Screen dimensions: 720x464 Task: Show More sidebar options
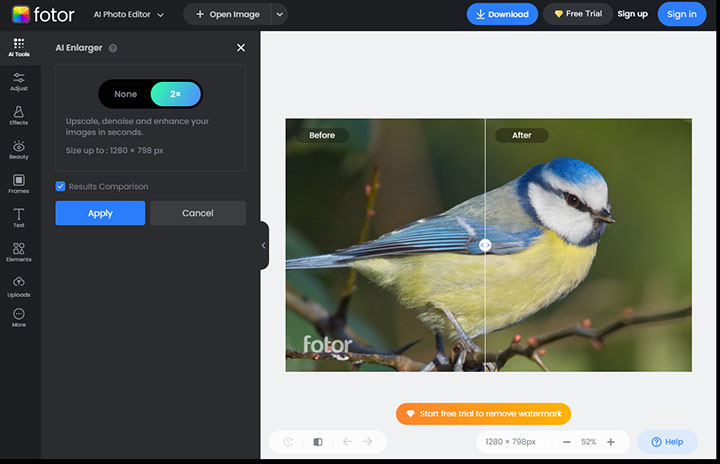(x=19, y=317)
